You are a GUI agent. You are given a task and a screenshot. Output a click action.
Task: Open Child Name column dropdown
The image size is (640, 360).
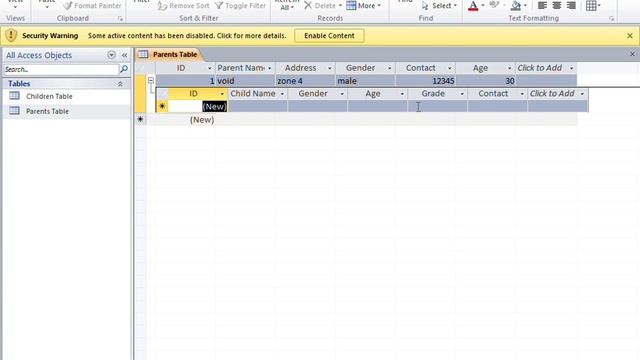[282, 94]
